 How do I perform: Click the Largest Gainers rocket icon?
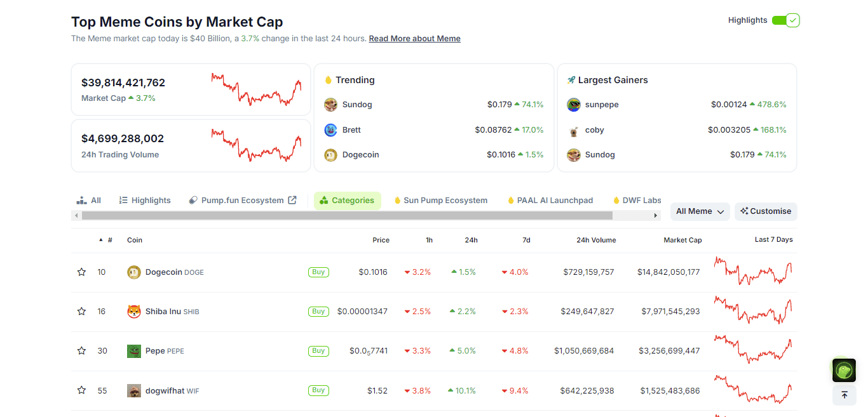[571, 80]
